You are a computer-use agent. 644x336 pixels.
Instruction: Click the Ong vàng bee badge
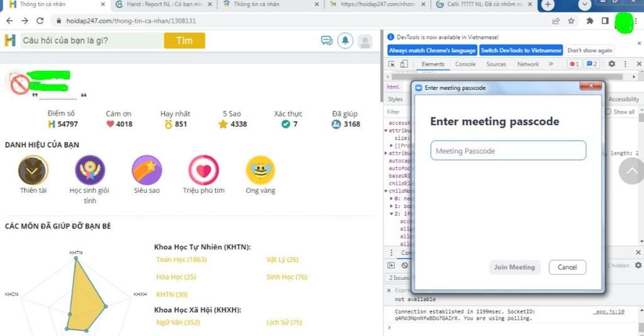click(x=260, y=170)
